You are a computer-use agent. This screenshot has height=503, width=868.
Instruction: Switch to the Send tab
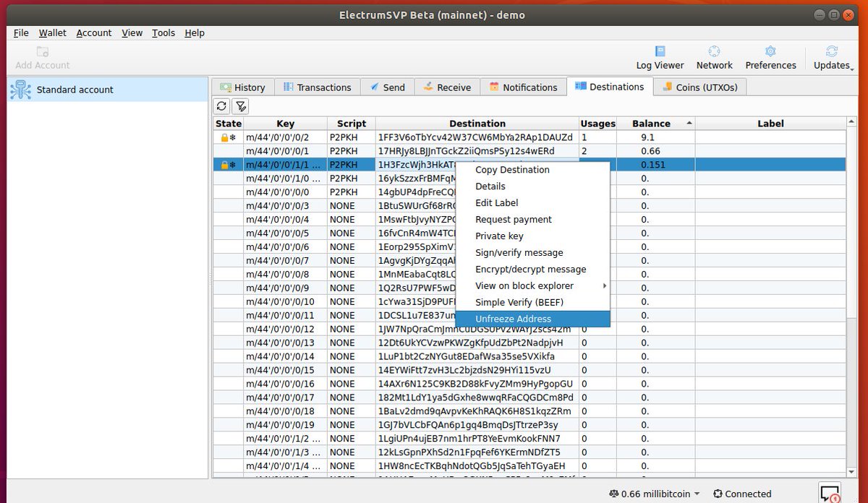tap(387, 87)
